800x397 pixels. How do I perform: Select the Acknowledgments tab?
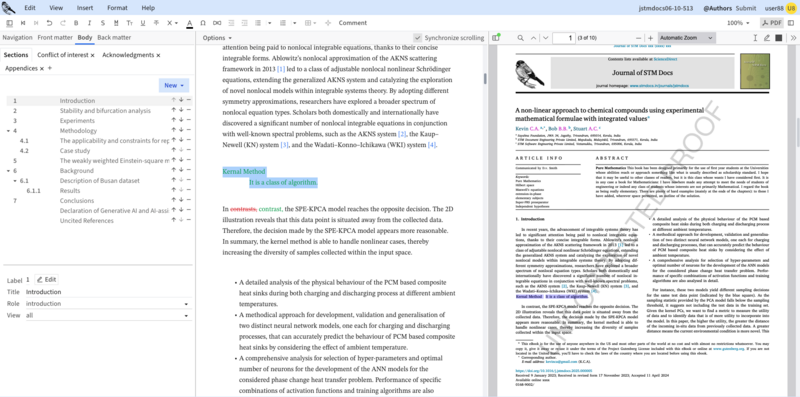[x=128, y=55]
